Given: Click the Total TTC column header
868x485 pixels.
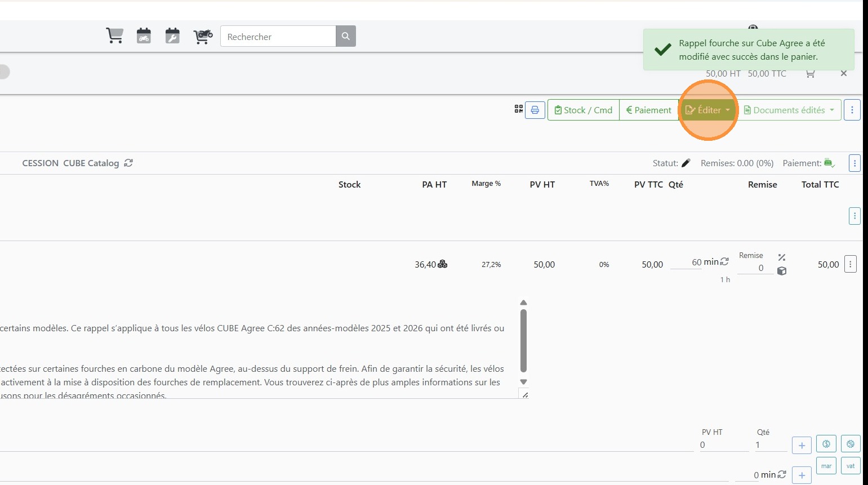Looking at the screenshot, I should (x=820, y=185).
